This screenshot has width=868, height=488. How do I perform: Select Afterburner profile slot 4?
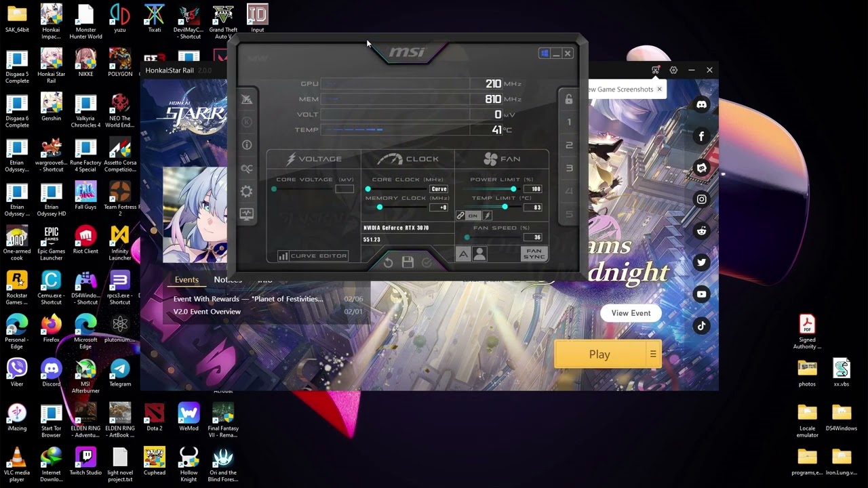coord(569,192)
